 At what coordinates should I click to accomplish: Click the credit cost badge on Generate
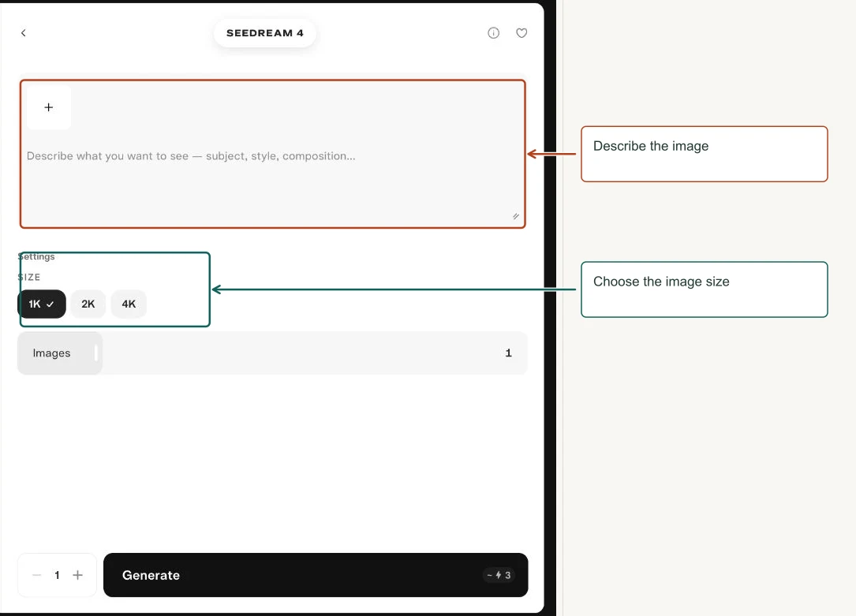pyautogui.click(x=499, y=575)
